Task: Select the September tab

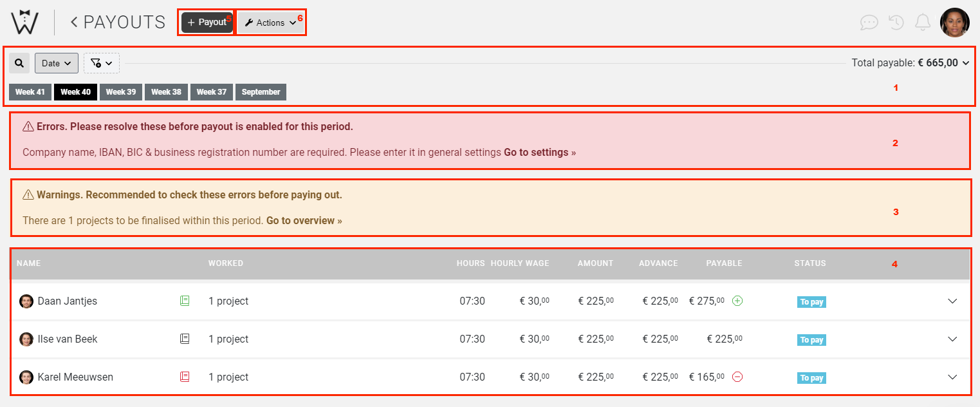Action: pyautogui.click(x=261, y=92)
